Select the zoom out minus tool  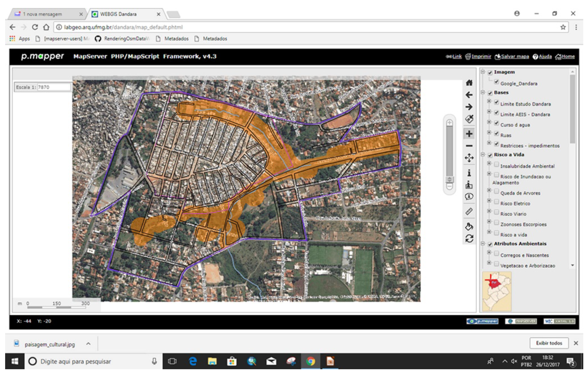pyautogui.click(x=469, y=146)
